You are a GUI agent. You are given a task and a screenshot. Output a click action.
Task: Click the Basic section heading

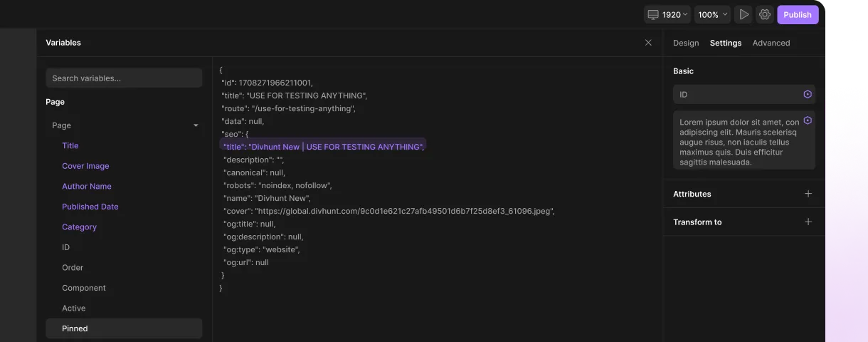click(x=683, y=71)
